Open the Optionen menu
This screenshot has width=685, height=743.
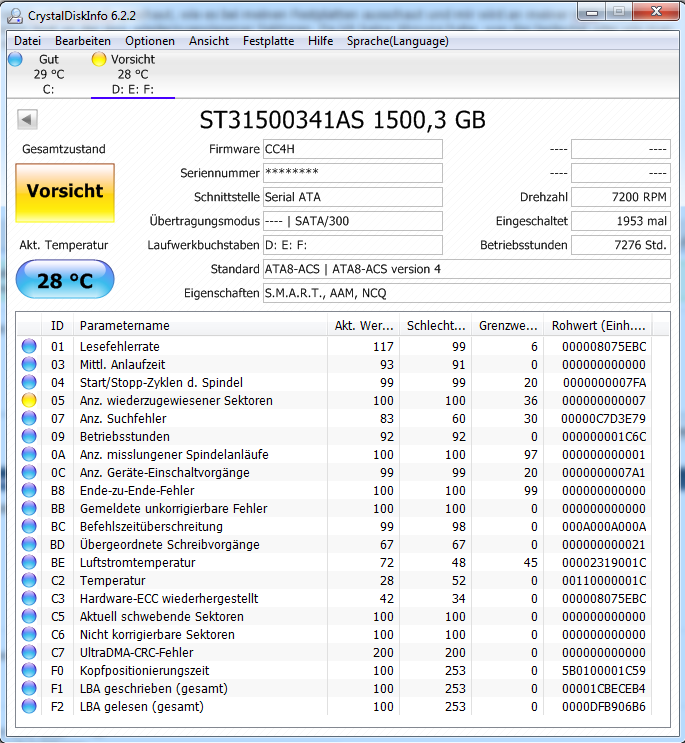(150, 41)
